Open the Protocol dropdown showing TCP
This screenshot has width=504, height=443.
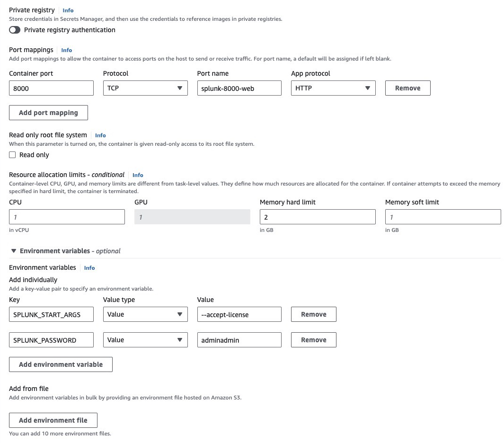pos(145,88)
